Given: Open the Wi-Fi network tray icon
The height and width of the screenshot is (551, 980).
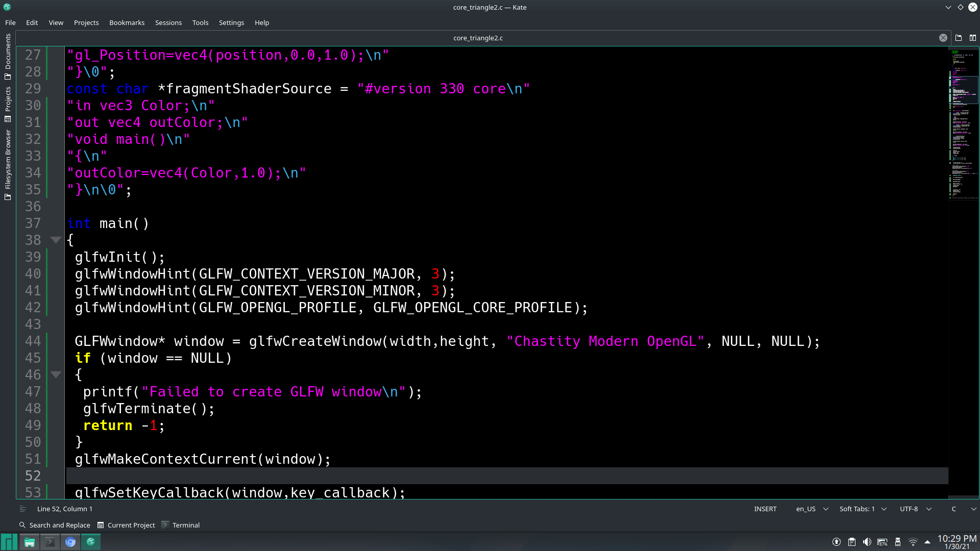Looking at the screenshot, I should pyautogui.click(x=913, y=542).
